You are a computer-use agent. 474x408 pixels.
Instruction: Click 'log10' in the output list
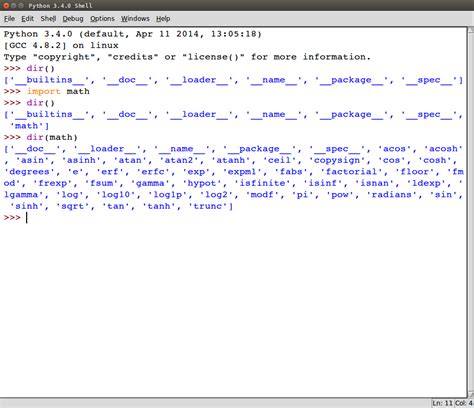point(116,195)
